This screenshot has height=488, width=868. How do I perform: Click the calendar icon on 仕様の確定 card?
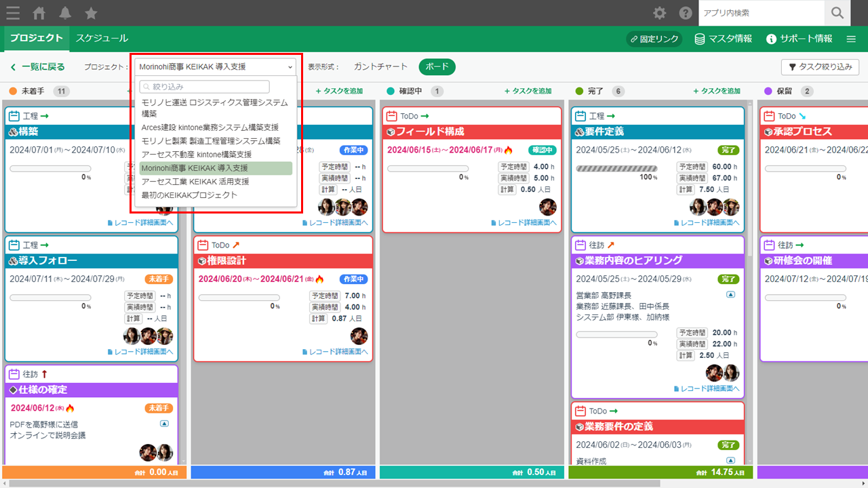(14, 374)
